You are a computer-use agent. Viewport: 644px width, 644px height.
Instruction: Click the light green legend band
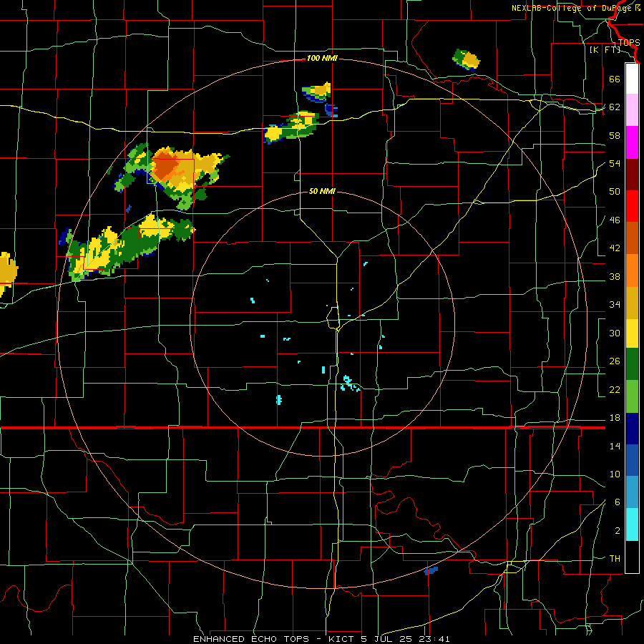point(632,396)
